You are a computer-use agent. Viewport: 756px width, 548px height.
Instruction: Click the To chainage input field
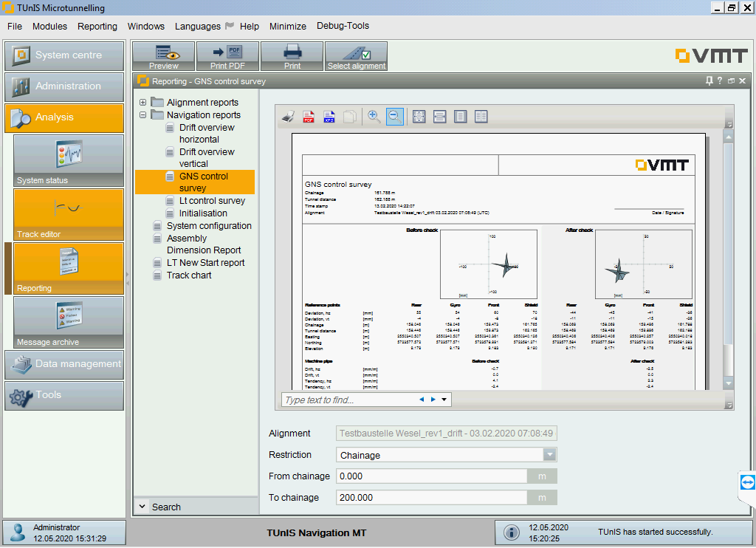(431, 497)
